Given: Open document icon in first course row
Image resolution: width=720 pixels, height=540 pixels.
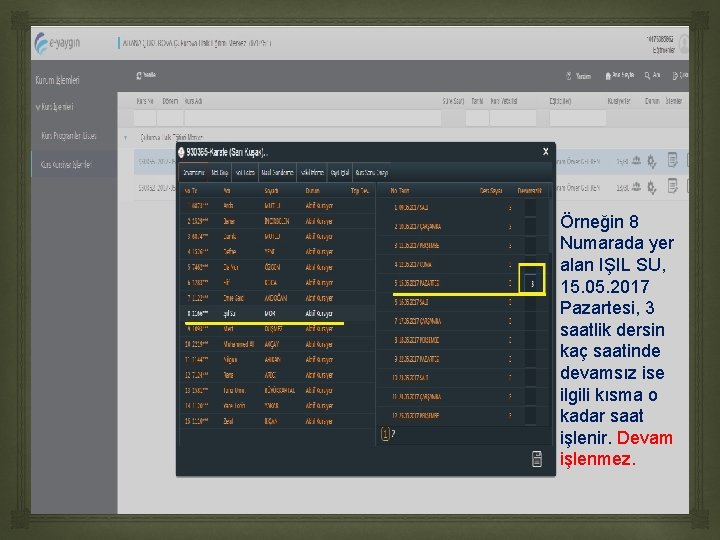Looking at the screenshot, I should 673,160.
